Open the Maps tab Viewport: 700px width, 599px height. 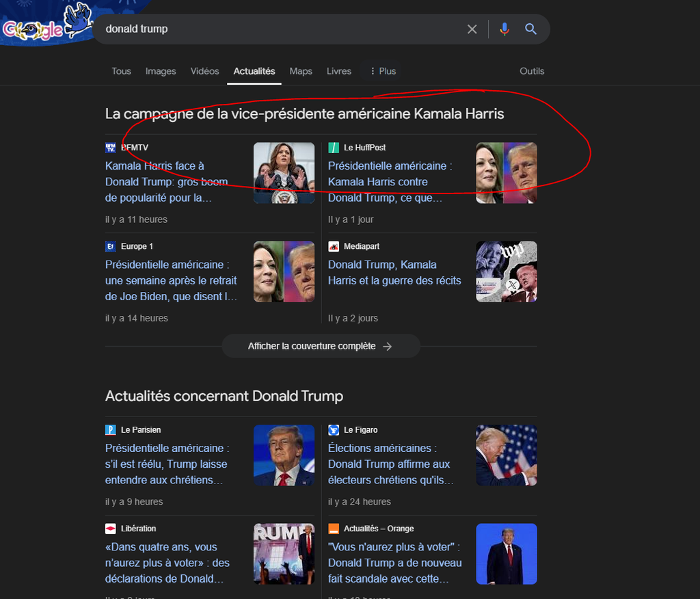[x=301, y=71]
